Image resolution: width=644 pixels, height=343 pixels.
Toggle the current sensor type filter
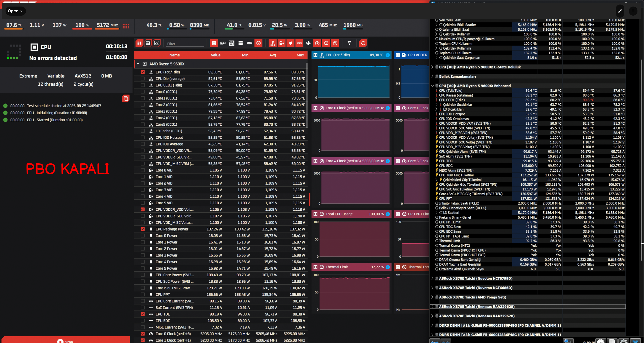(x=299, y=43)
